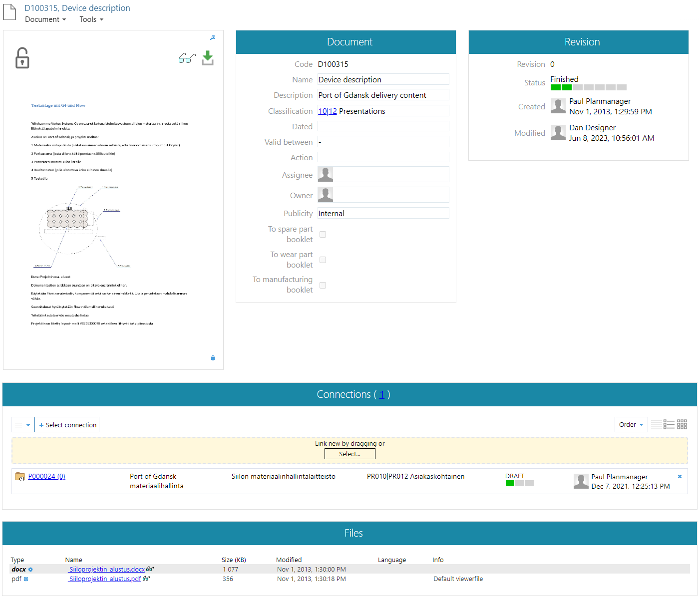Enable To spare part booklet checkbox
The height and width of the screenshot is (600, 700).
coord(323,235)
